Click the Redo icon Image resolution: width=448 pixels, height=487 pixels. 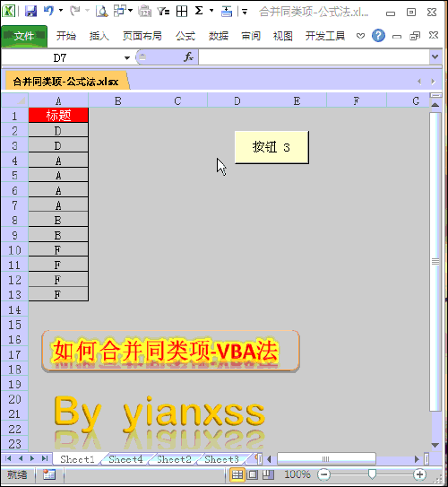coord(74,11)
